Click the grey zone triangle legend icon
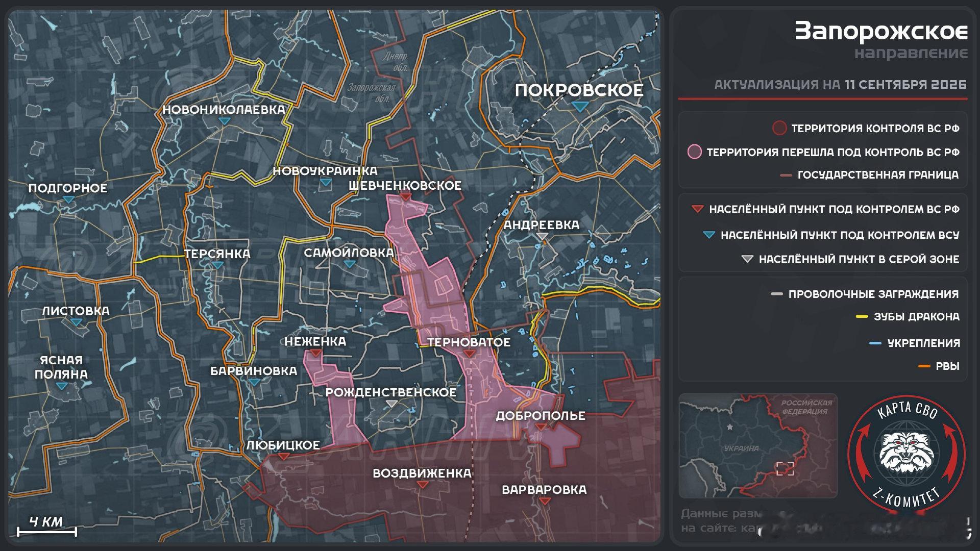The height and width of the screenshot is (551, 980). (x=747, y=259)
